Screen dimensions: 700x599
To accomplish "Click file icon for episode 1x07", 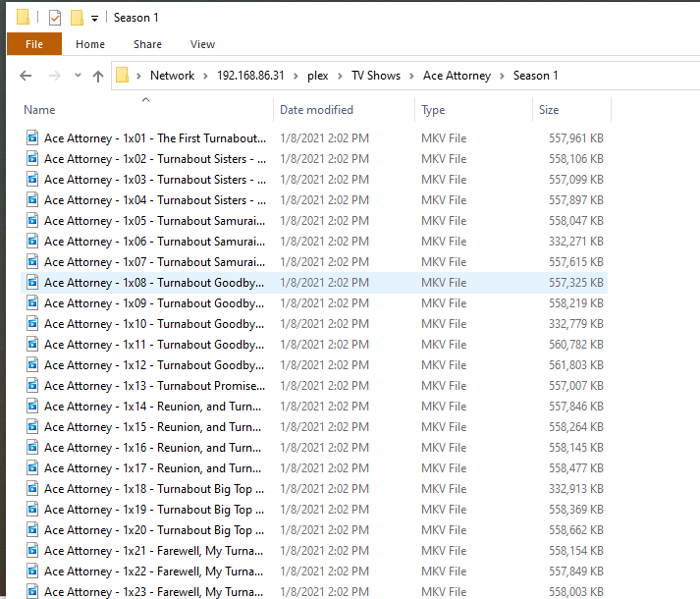I will 32,262.
